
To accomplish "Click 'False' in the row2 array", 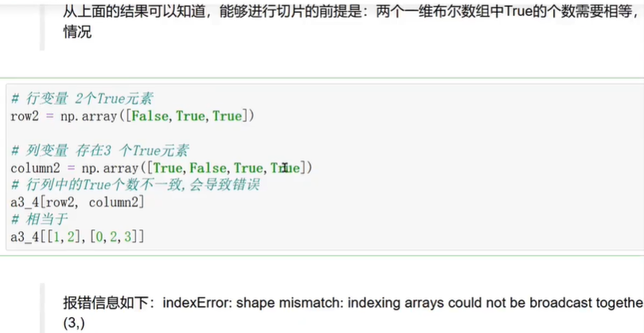I will (151, 116).
